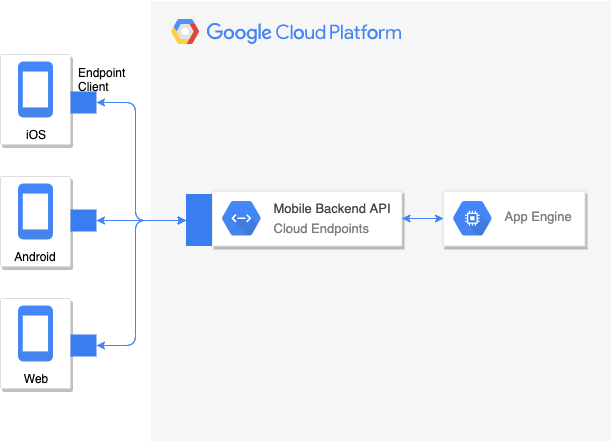Select the blue rectangle beside Mobile Backend API

pyautogui.click(x=199, y=220)
